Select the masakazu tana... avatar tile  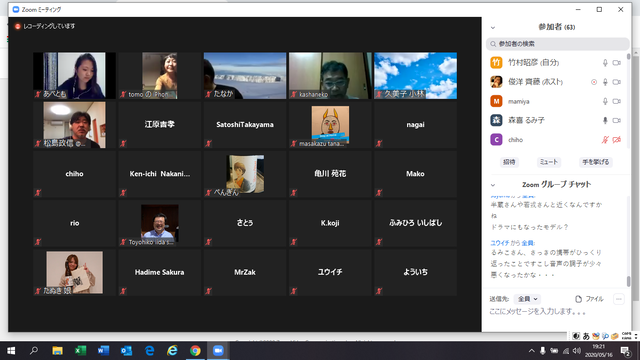pos(330,125)
